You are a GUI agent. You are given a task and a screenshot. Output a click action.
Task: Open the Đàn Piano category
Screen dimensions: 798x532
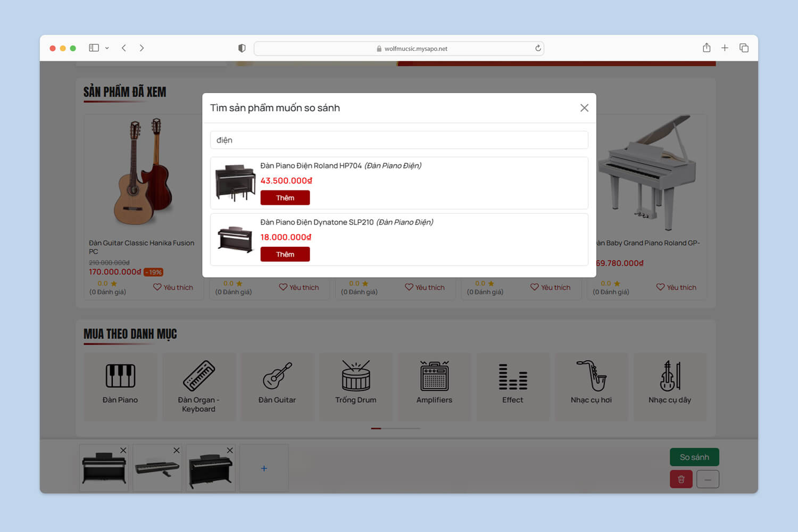point(120,387)
